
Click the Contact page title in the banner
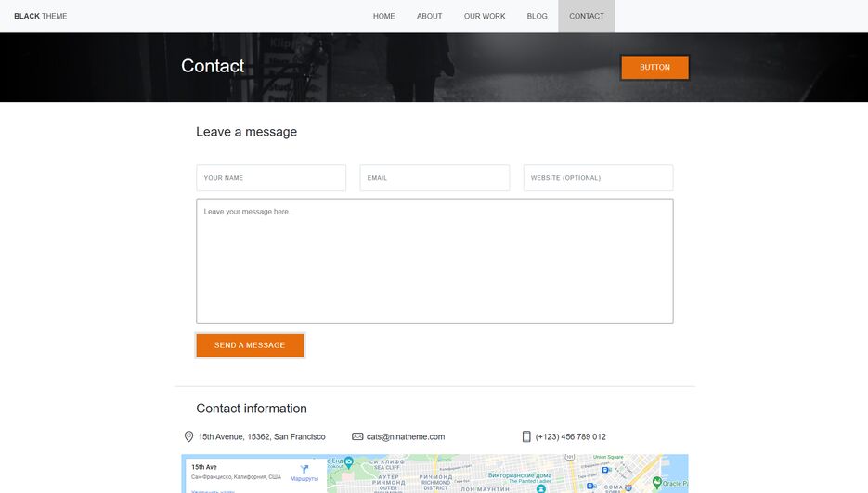213,66
